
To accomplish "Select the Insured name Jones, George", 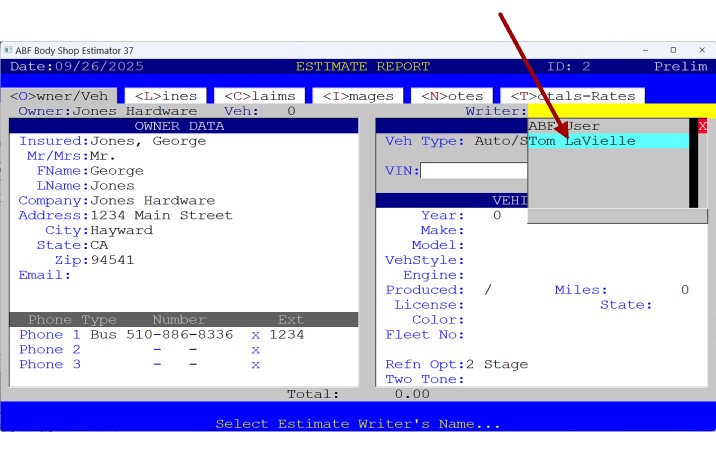I will 148,141.
